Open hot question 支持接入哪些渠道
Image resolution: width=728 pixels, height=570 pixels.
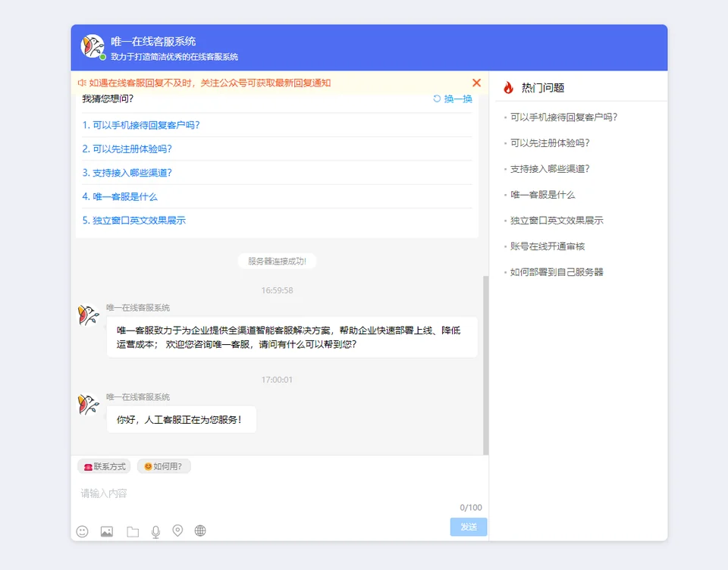(x=550, y=169)
